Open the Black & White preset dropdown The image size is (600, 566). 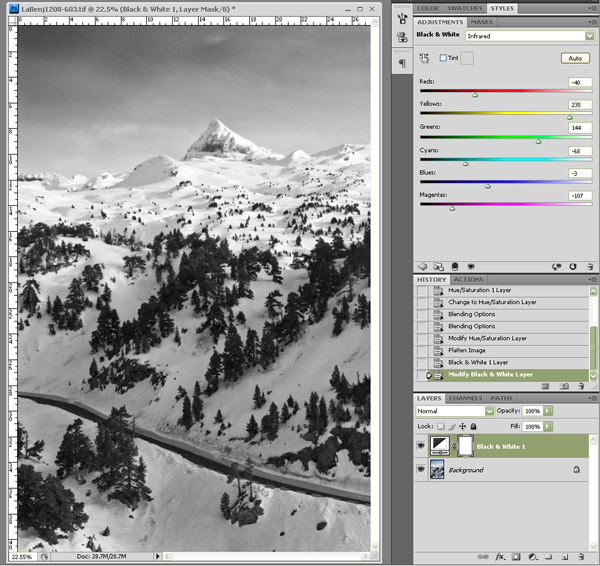coord(589,36)
